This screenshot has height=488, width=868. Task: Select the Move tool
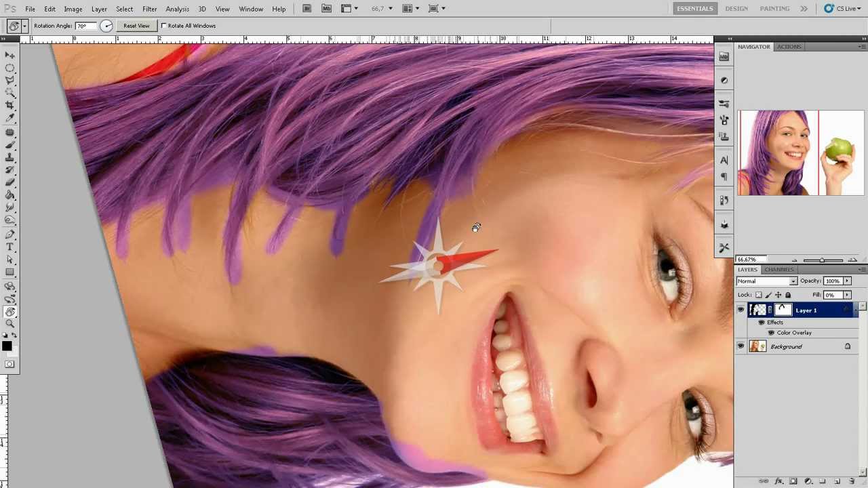[9, 55]
